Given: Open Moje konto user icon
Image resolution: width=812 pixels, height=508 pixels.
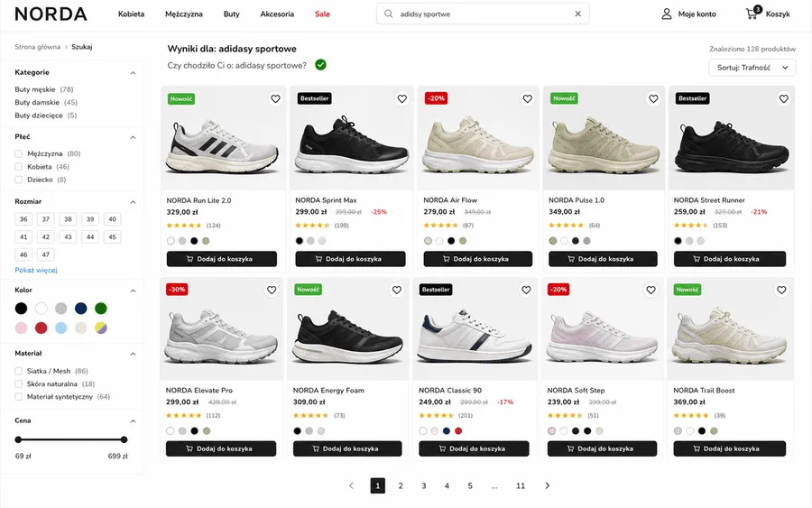Looking at the screenshot, I should [667, 14].
